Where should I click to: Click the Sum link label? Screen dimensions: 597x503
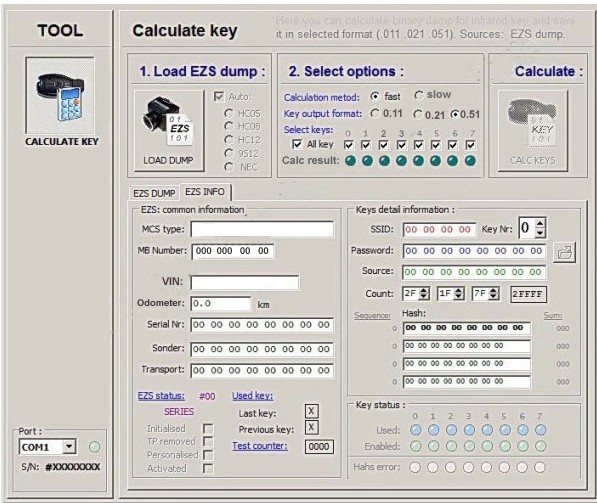553,316
